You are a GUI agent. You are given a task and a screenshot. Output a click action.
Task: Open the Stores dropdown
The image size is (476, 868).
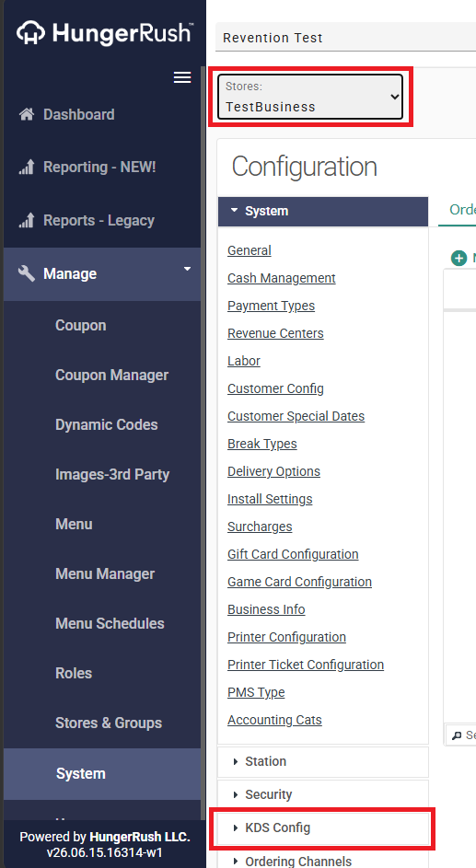(x=310, y=97)
